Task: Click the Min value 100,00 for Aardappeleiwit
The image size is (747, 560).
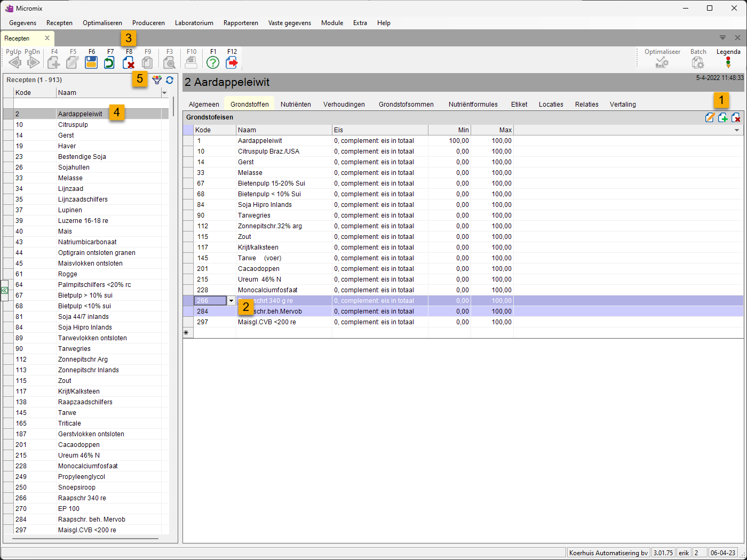Action: [458, 141]
